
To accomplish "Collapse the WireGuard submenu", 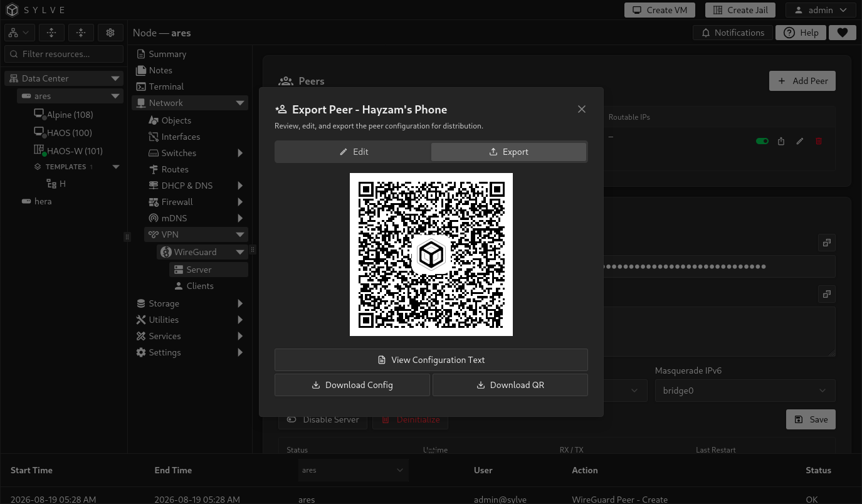I will point(240,252).
